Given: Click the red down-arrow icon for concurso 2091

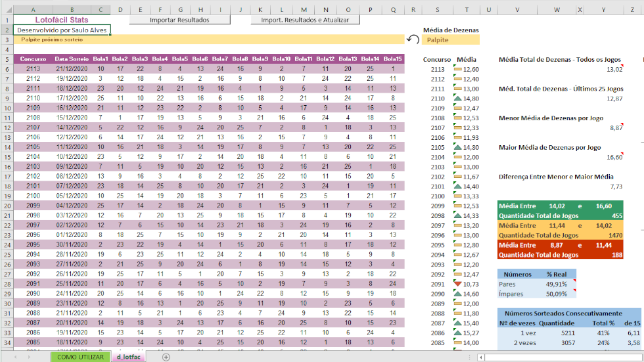Looking at the screenshot, I should pyautogui.click(x=458, y=284).
